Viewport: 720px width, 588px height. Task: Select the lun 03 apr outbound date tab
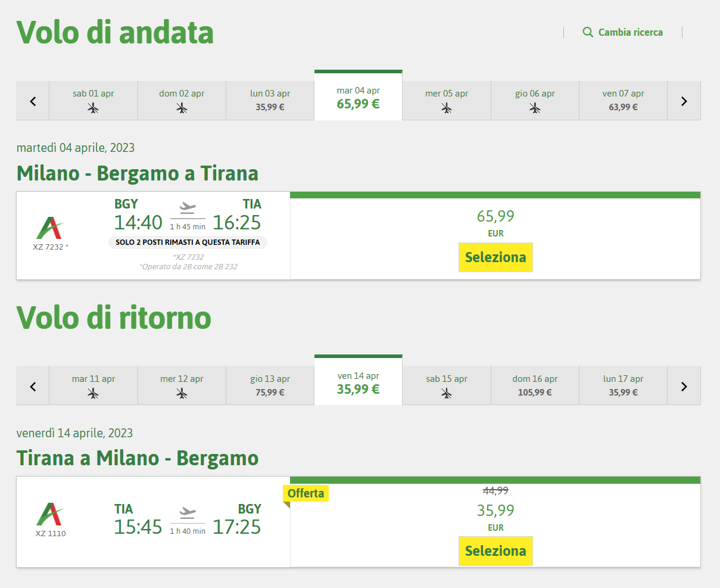pyautogui.click(x=270, y=101)
